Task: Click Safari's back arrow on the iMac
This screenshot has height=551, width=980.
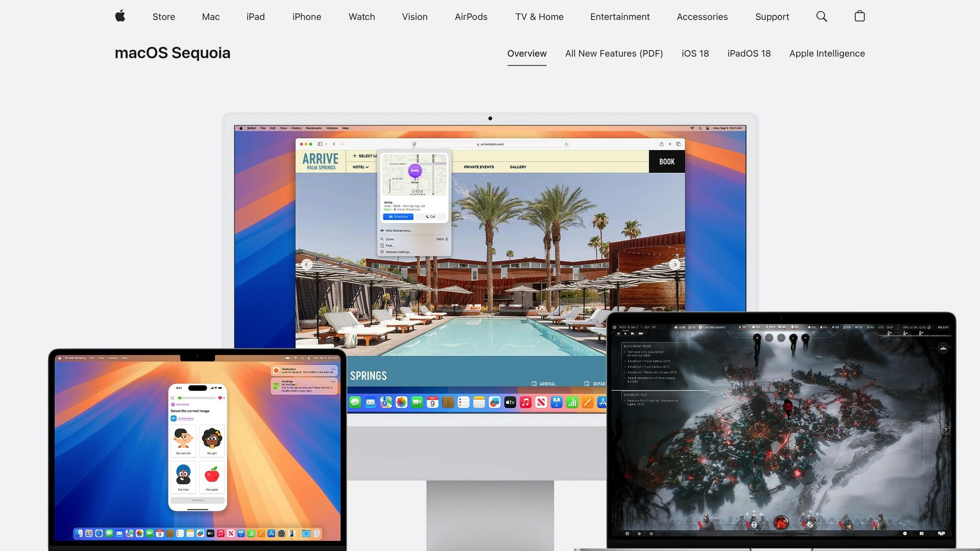Action: pyautogui.click(x=334, y=144)
